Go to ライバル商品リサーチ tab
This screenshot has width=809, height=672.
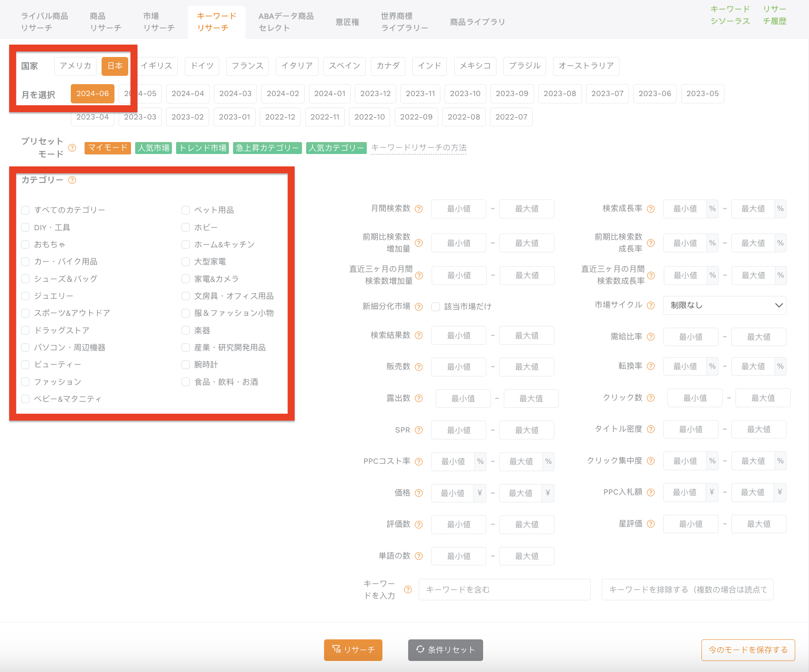(x=45, y=22)
